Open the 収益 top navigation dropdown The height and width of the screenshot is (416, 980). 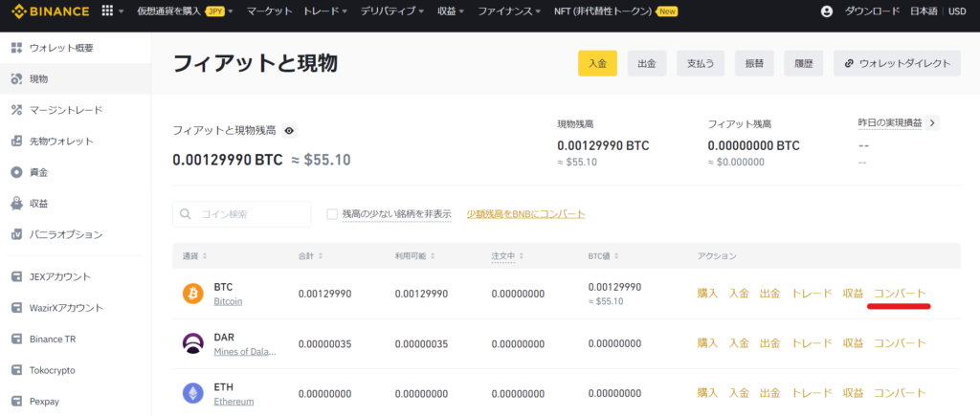pyautogui.click(x=452, y=11)
